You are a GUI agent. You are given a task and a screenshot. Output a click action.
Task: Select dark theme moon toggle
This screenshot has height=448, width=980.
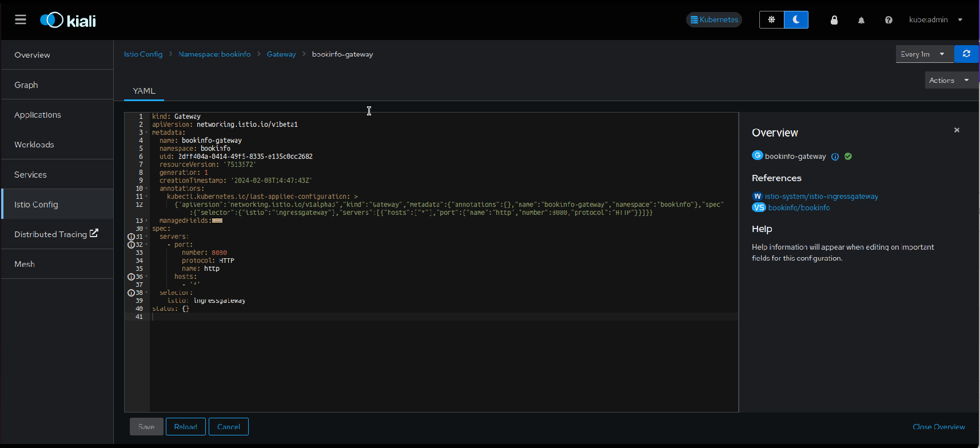(x=796, y=19)
